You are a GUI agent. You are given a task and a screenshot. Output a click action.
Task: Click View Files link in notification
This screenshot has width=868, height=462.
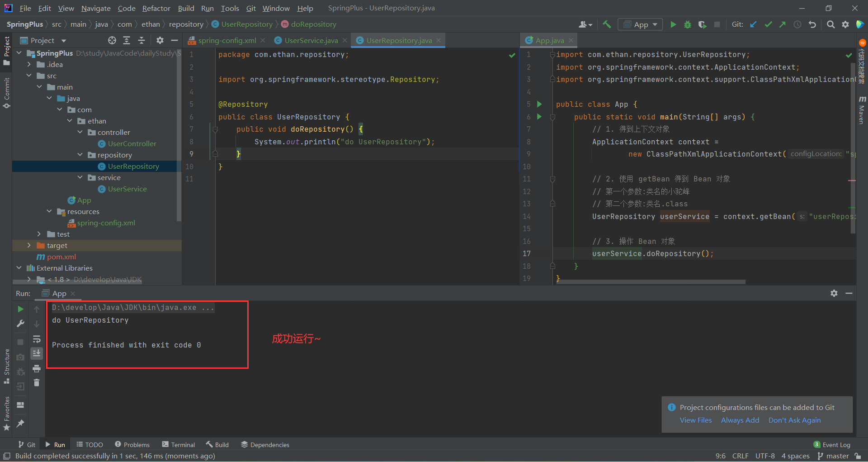pos(696,420)
